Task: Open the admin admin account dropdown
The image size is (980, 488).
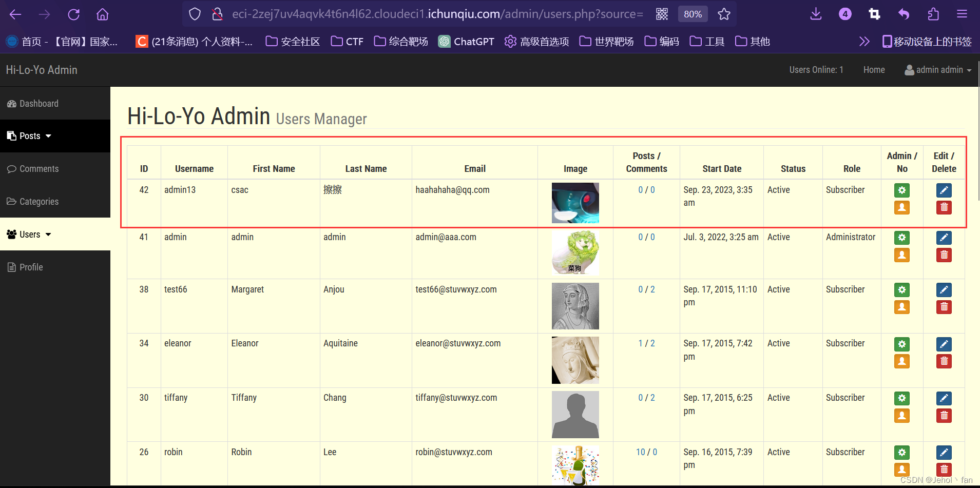Action: coord(938,70)
